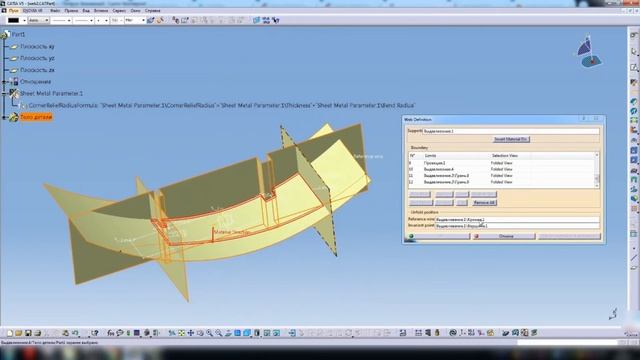This screenshot has width=640, height=360.
Task: Click the Remove All button
Action: [x=484, y=202]
